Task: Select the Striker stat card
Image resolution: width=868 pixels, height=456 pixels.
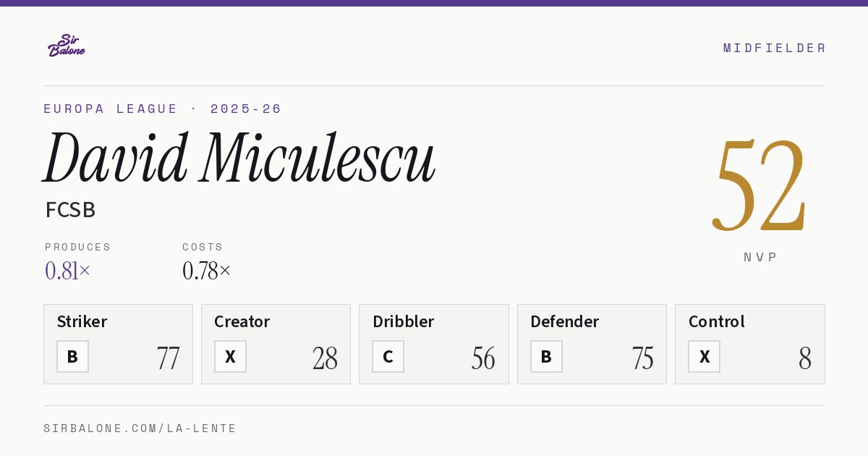Action: 118,344
